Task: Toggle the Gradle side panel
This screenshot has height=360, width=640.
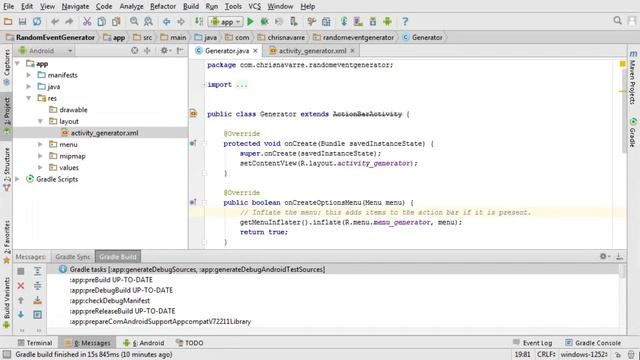Action: (633, 133)
